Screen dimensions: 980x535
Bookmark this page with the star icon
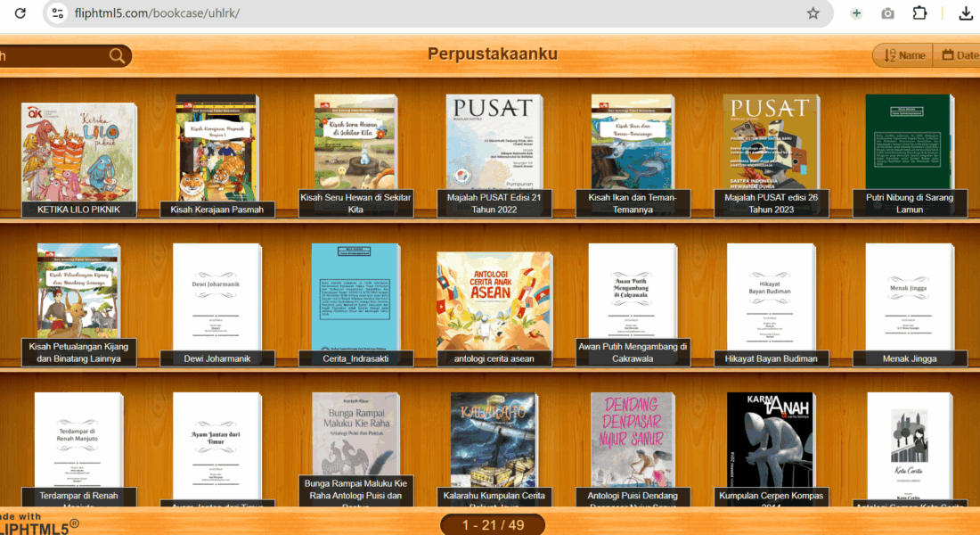[813, 13]
